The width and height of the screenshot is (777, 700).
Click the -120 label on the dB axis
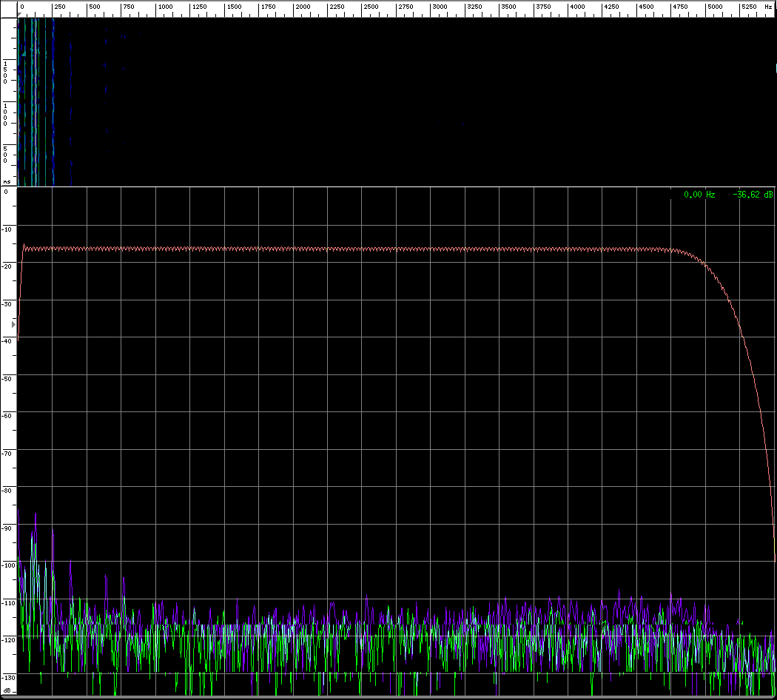pyautogui.click(x=8, y=640)
